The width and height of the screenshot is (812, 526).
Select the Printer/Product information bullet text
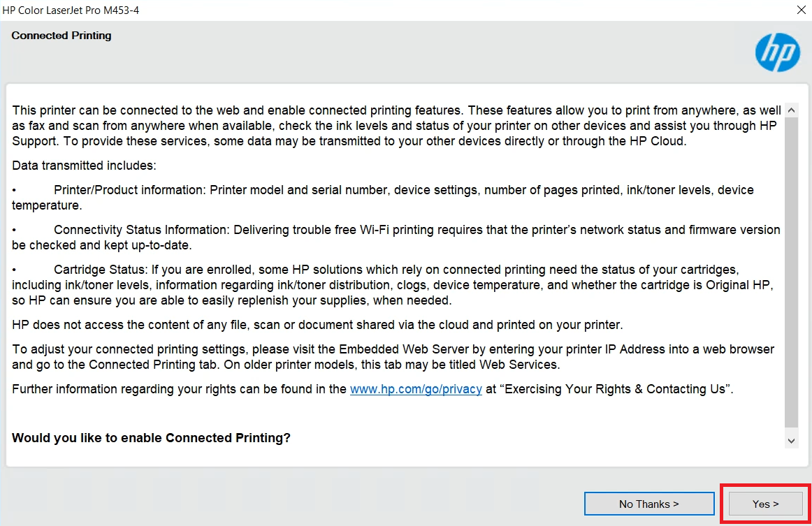pyautogui.click(x=383, y=198)
